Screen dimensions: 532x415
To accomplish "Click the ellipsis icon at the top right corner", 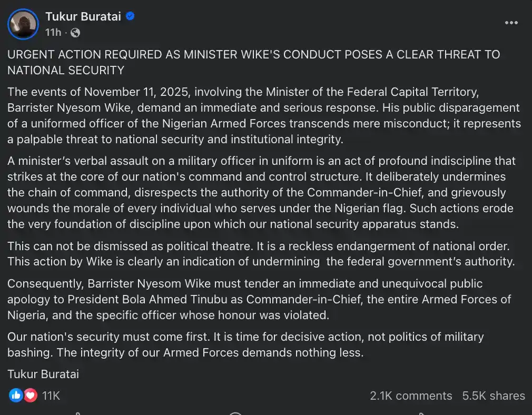I will [511, 23].
